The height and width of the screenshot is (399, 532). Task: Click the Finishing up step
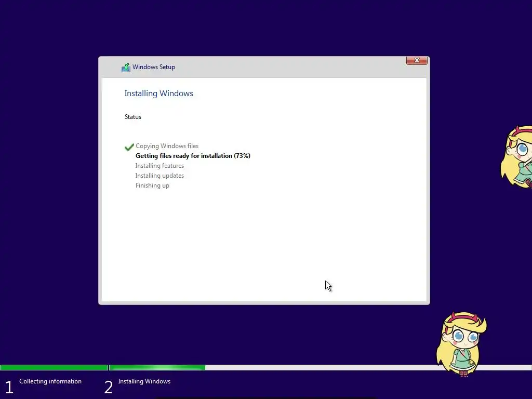coord(152,185)
